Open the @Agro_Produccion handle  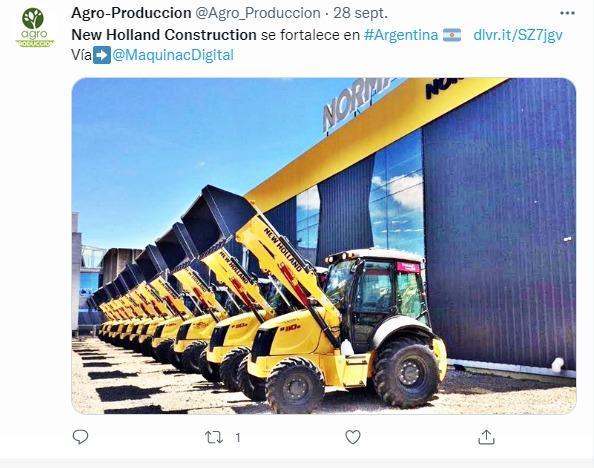tap(258, 13)
